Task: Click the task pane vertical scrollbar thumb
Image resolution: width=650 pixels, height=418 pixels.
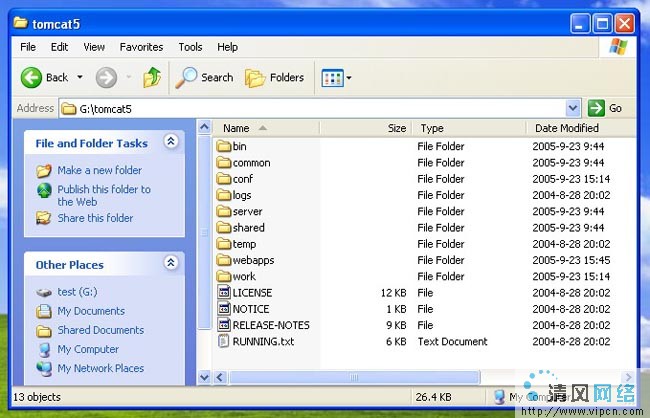Action: 204,232
